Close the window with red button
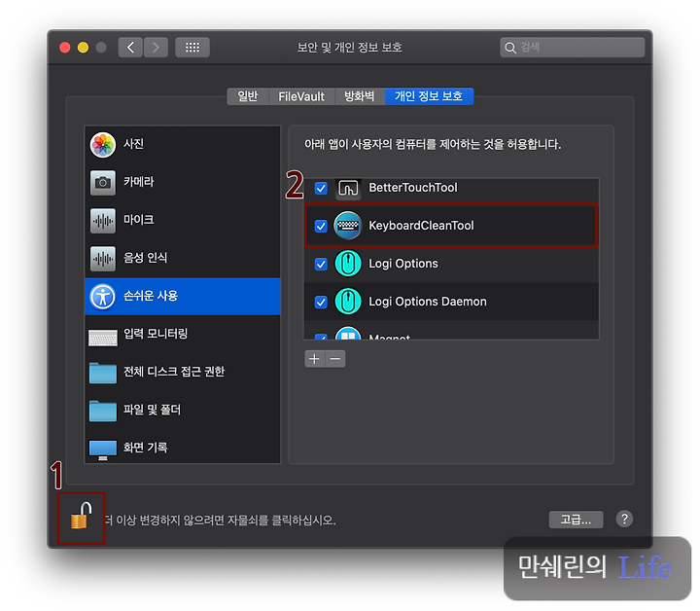This screenshot has height=611, width=700. [65, 48]
